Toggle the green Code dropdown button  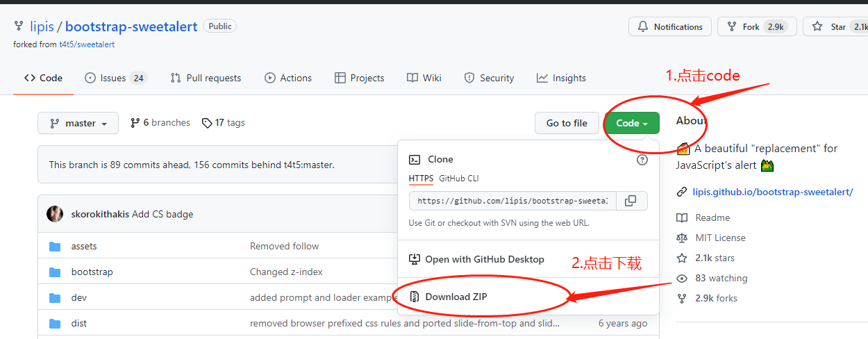pos(632,123)
